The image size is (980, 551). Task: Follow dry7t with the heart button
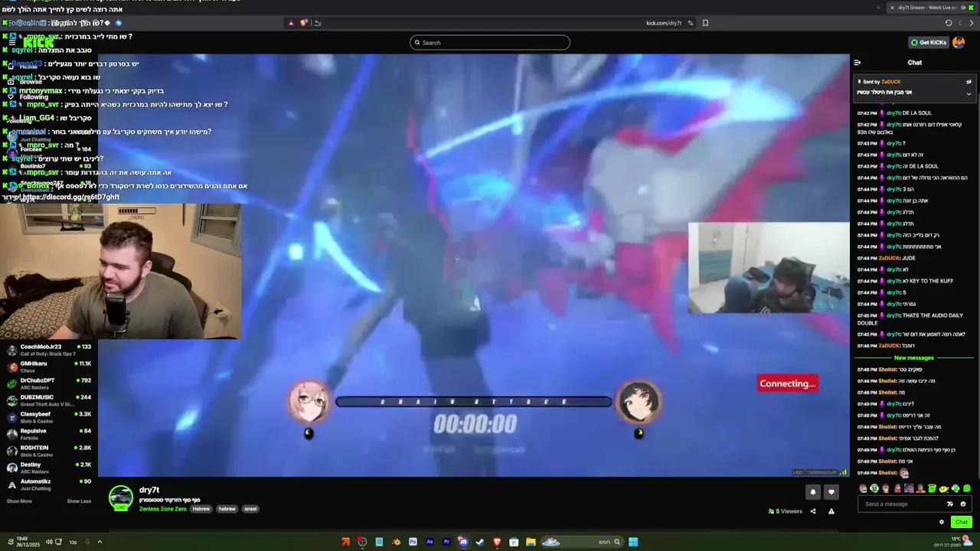click(831, 492)
